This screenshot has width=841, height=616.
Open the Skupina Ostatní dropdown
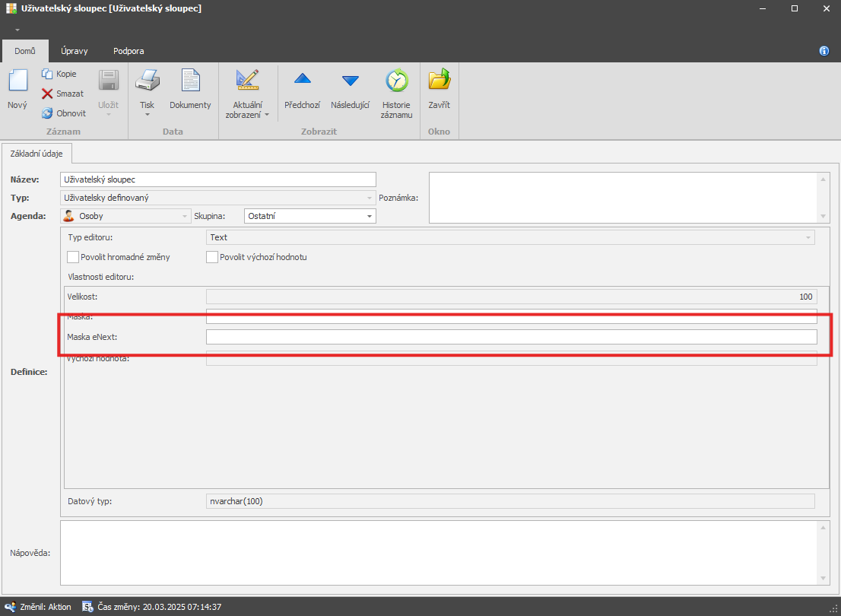(x=369, y=216)
